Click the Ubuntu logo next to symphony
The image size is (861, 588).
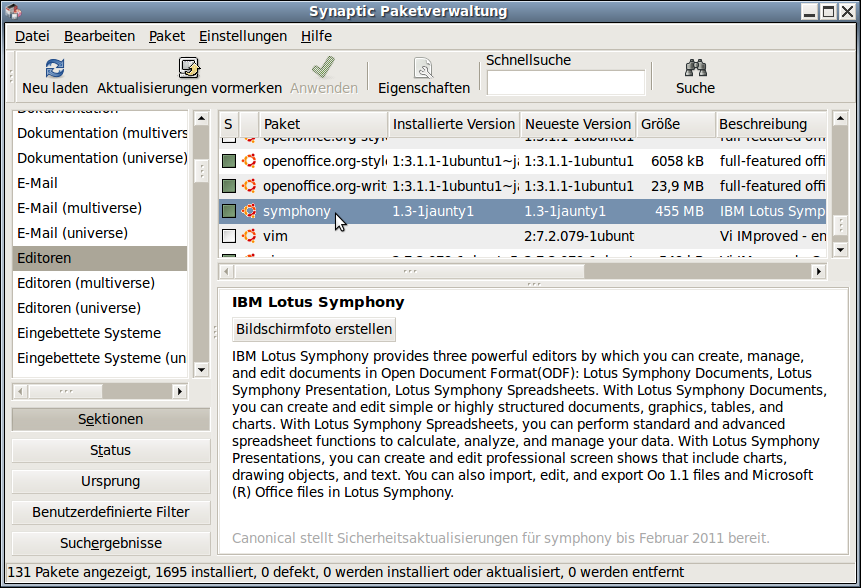(x=249, y=211)
